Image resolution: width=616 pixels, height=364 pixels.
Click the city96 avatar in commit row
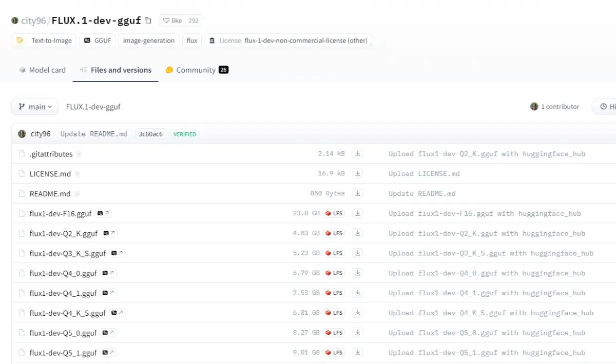click(22, 134)
